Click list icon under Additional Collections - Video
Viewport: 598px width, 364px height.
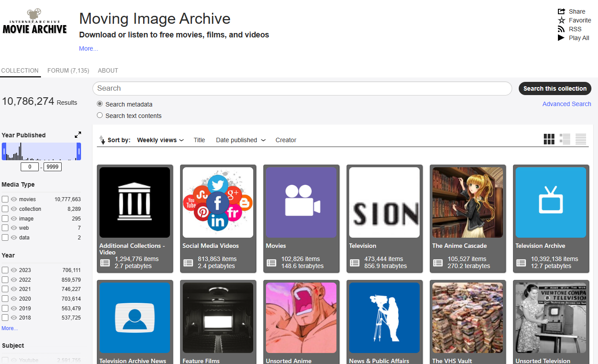pos(105,263)
